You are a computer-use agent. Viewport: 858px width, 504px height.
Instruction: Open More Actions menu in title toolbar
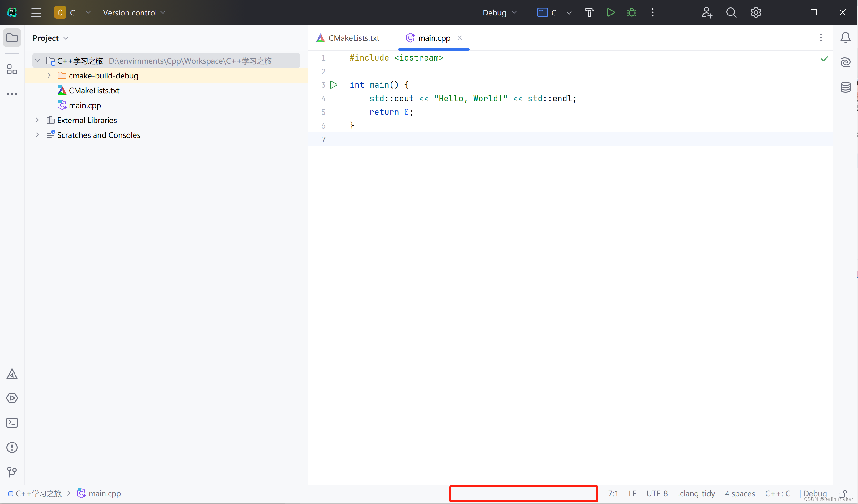click(x=653, y=13)
